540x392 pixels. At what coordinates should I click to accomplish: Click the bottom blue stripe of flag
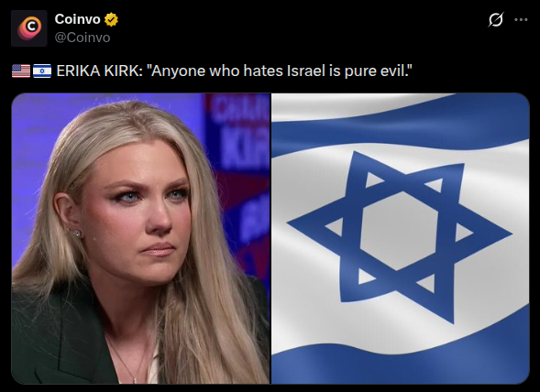click(400, 365)
